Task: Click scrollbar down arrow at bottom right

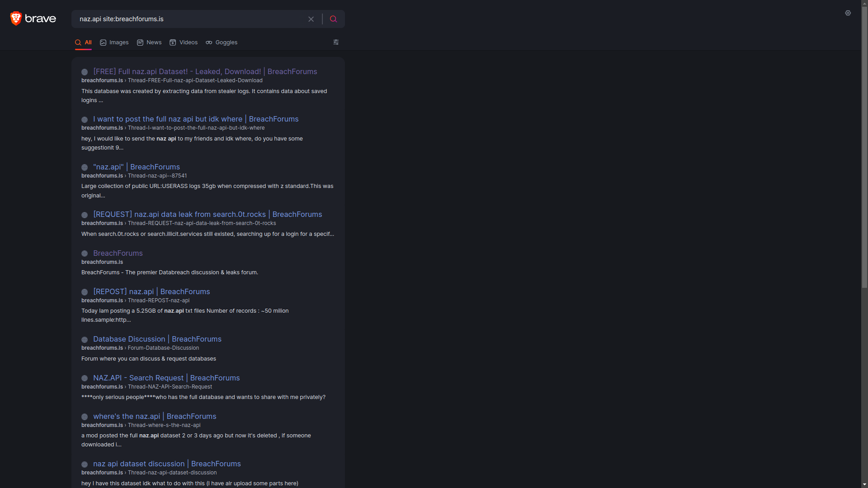Action: (x=864, y=484)
